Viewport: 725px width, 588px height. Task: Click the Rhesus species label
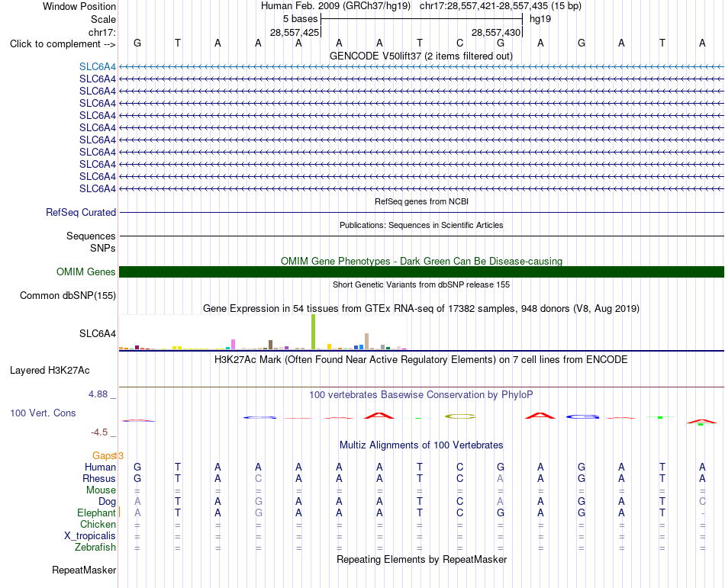[99, 478]
